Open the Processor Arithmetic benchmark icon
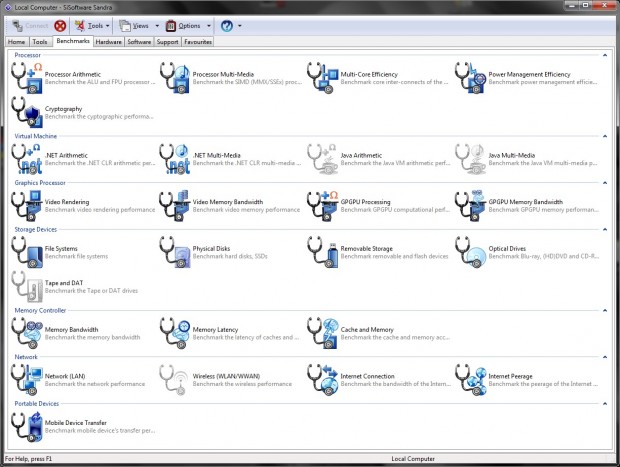The height and width of the screenshot is (467, 620). click(27, 78)
